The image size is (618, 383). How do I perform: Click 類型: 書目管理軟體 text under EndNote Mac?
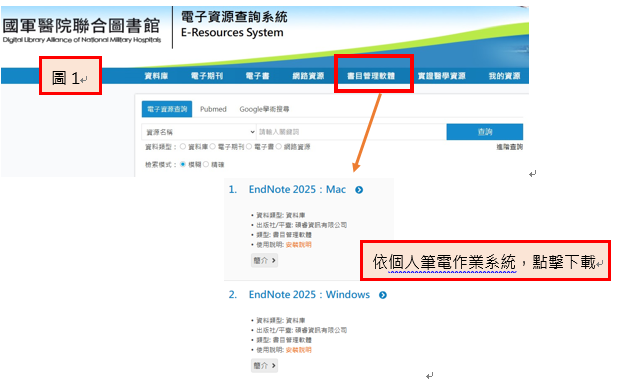(284, 235)
